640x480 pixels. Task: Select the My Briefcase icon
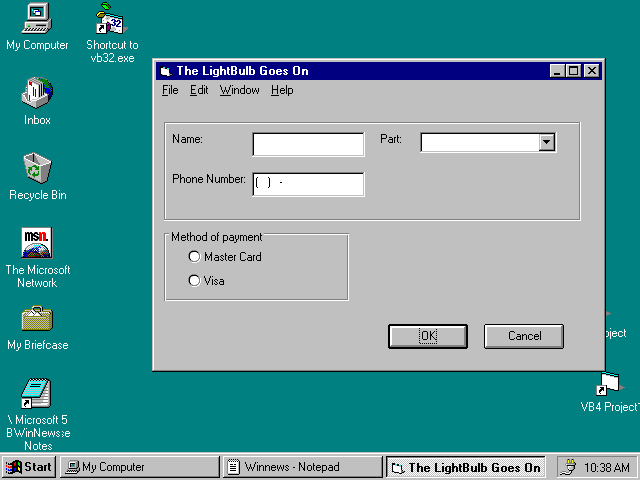pyautogui.click(x=37, y=320)
